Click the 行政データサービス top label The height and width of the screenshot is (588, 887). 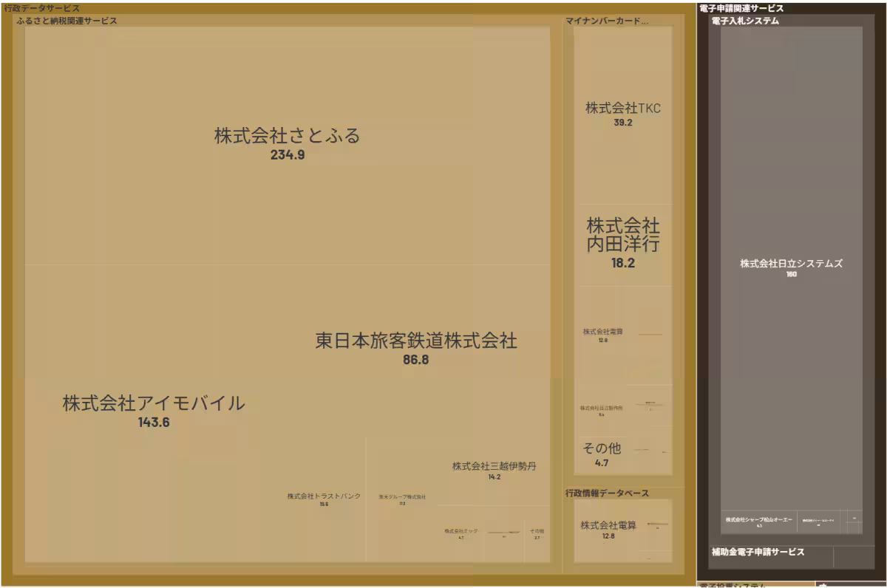pos(42,6)
